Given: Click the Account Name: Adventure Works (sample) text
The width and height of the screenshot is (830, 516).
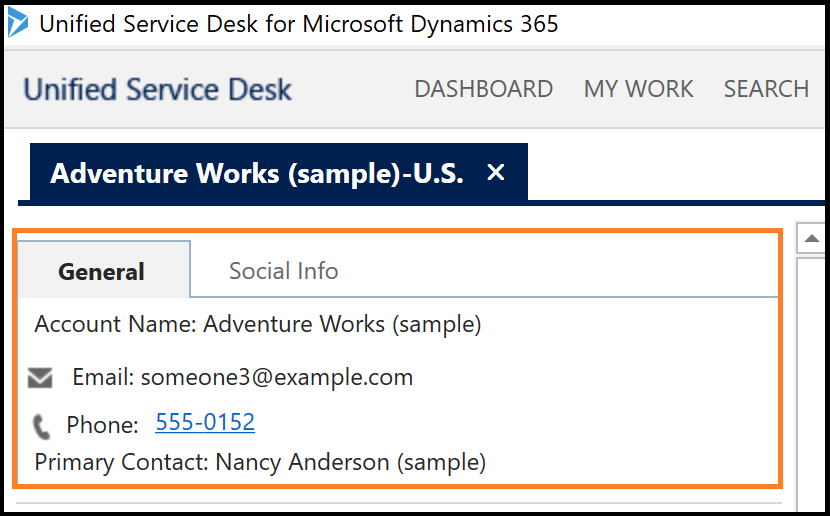Looking at the screenshot, I should click(258, 324).
